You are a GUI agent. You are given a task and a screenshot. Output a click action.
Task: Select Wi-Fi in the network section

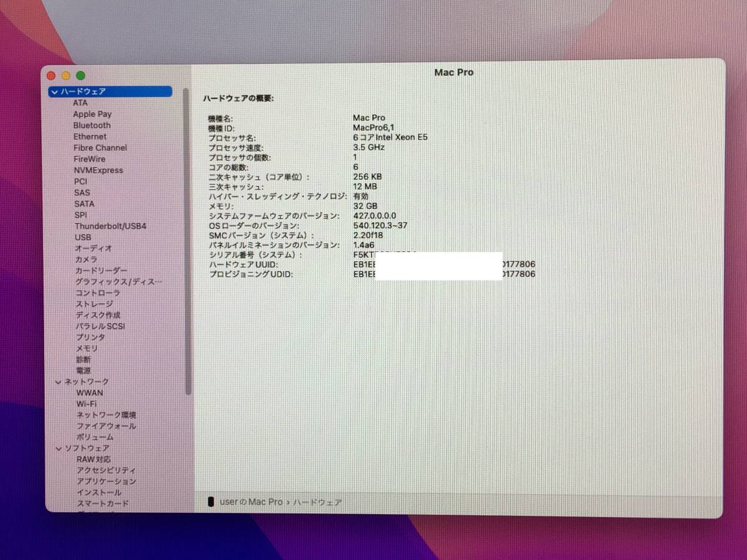coord(87,404)
